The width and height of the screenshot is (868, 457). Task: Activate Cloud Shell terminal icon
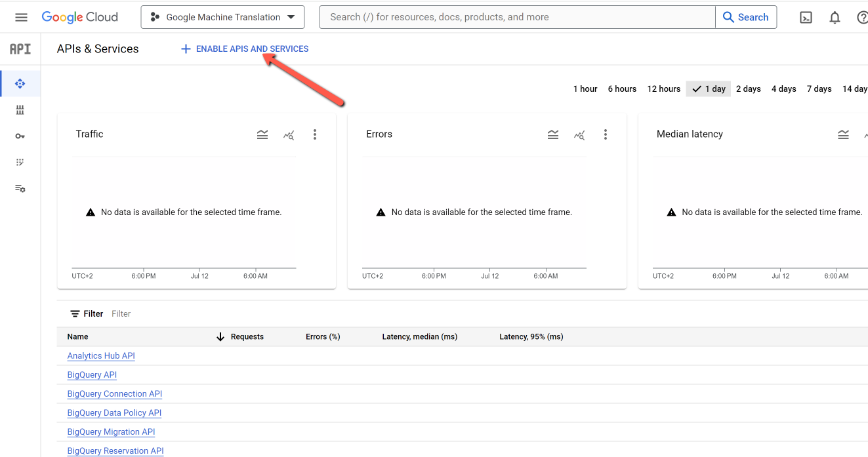(x=806, y=18)
